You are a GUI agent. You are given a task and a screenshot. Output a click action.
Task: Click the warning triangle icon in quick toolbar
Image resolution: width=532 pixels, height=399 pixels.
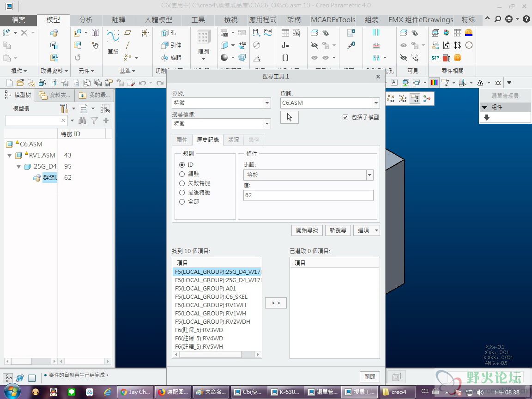coord(480,83)
